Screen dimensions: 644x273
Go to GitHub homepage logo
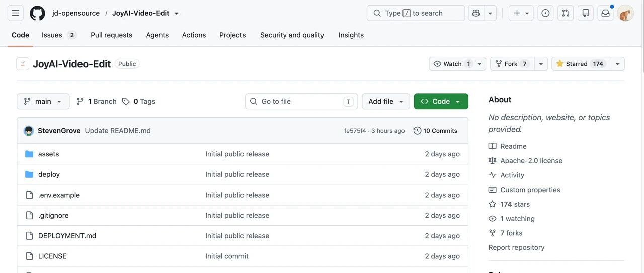coord(37,13)
